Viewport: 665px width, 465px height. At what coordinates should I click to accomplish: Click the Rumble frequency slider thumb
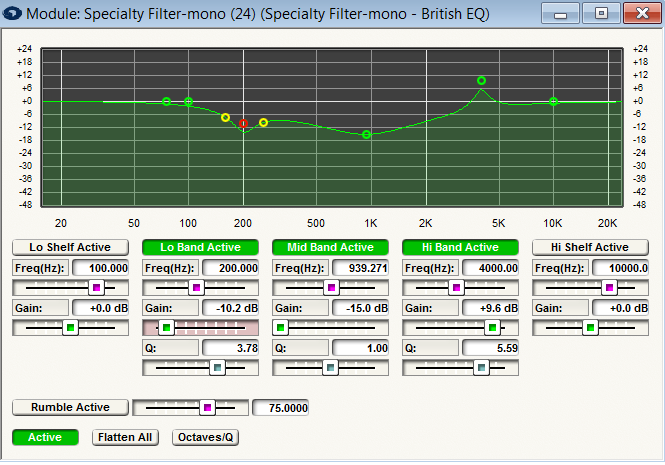coord(207,408)
